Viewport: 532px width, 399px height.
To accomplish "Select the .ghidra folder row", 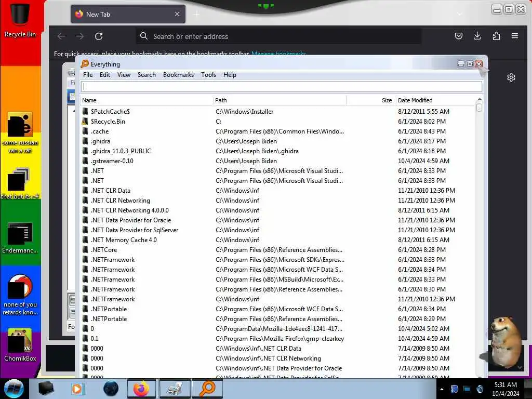I will 278,141.
